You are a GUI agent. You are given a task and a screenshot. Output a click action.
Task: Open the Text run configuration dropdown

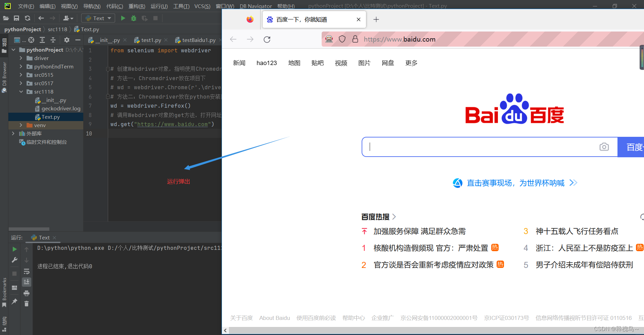coord(98,18)
